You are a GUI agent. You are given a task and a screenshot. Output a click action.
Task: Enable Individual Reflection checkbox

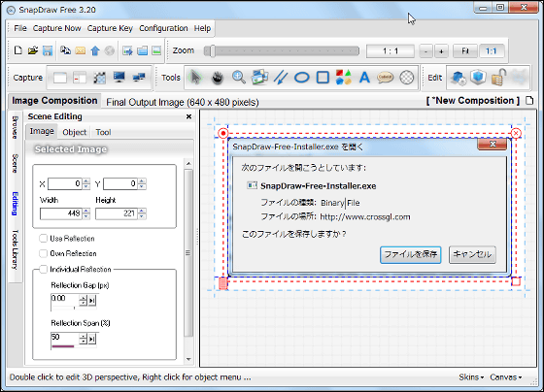(x=43, y=269)
